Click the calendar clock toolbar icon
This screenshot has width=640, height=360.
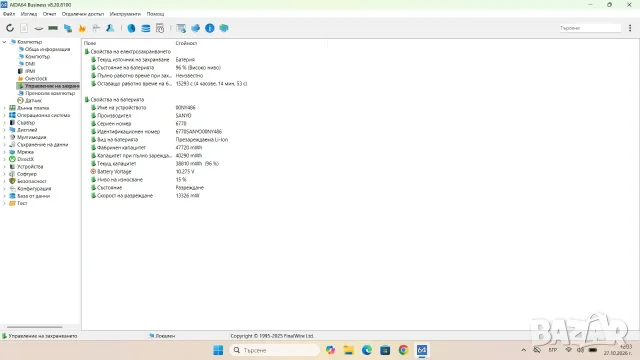click(160, 28)
